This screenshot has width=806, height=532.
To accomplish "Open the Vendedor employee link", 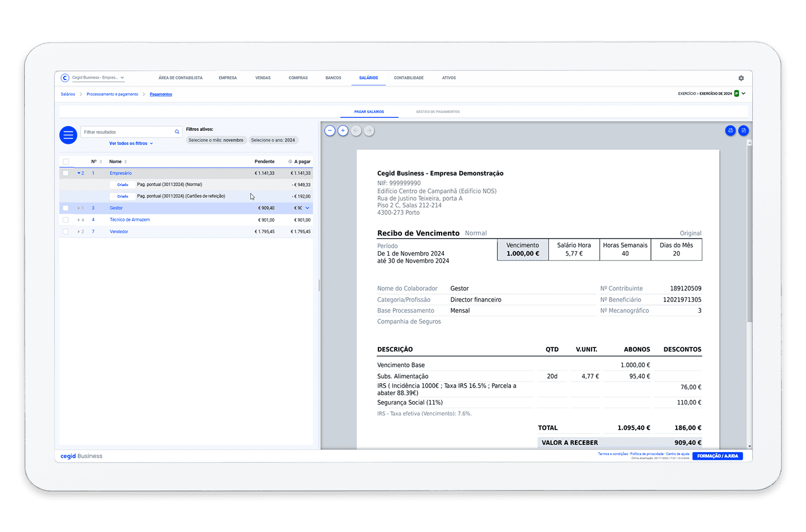I will click(119, 232).
